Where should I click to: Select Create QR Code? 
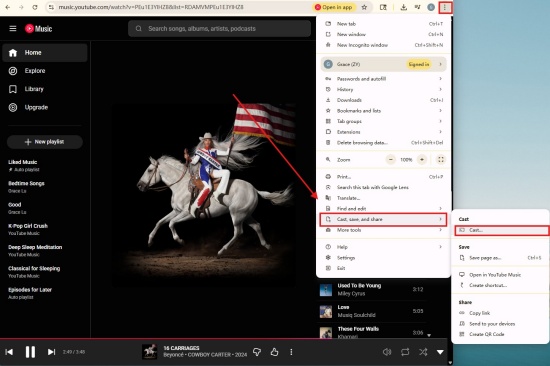(x=501, y=334)
